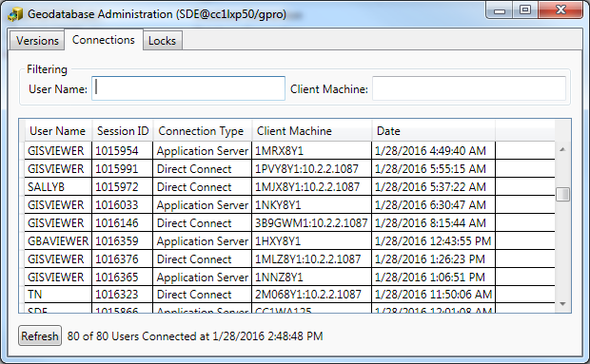Click the Geodatabase Administration title bar icon

[x=15, y=14]
